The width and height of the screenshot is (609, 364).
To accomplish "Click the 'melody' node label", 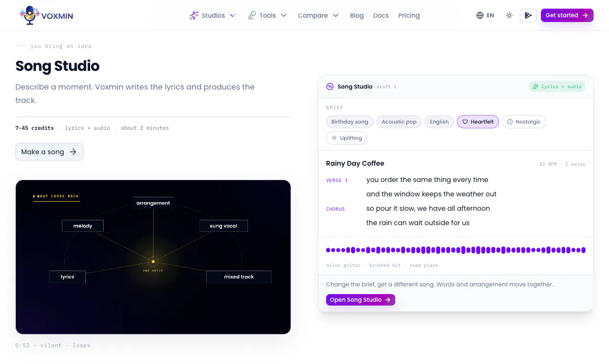I will [82, 226].
